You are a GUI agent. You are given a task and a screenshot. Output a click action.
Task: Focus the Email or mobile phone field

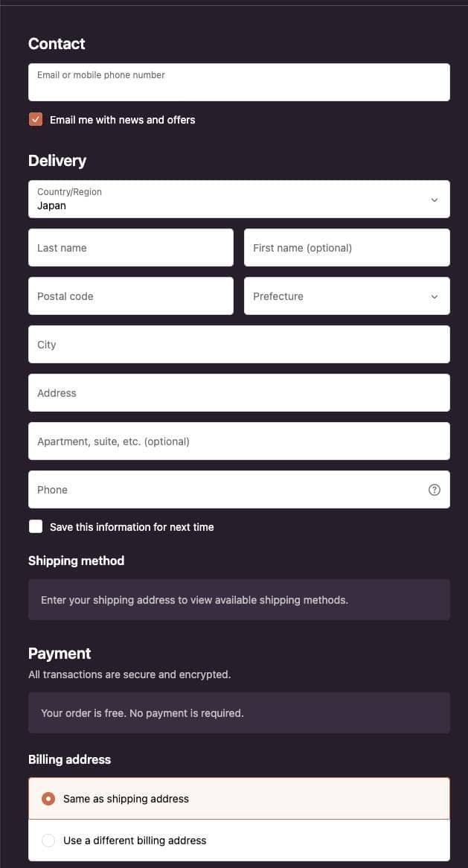(238, 83)
